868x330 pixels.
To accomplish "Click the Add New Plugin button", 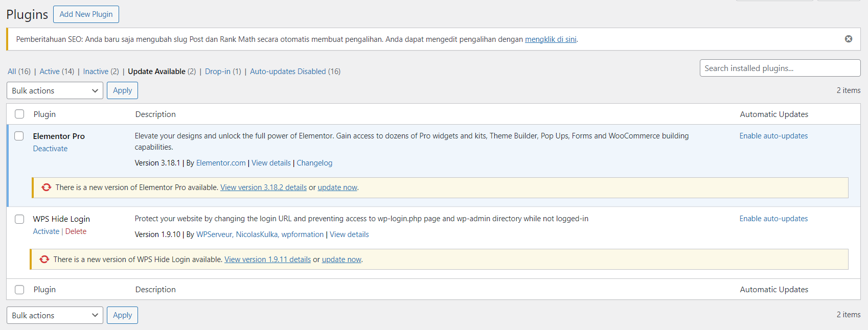I will [x=86, y=14].
